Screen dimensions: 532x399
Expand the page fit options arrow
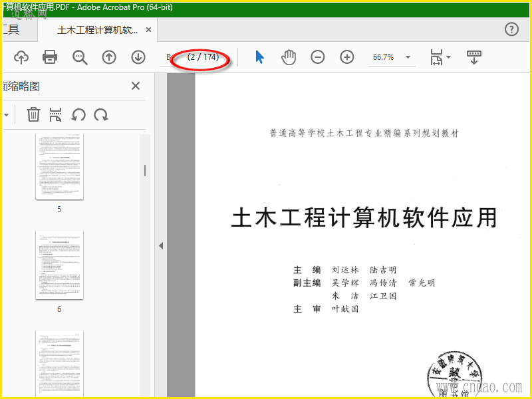point(448,57)
